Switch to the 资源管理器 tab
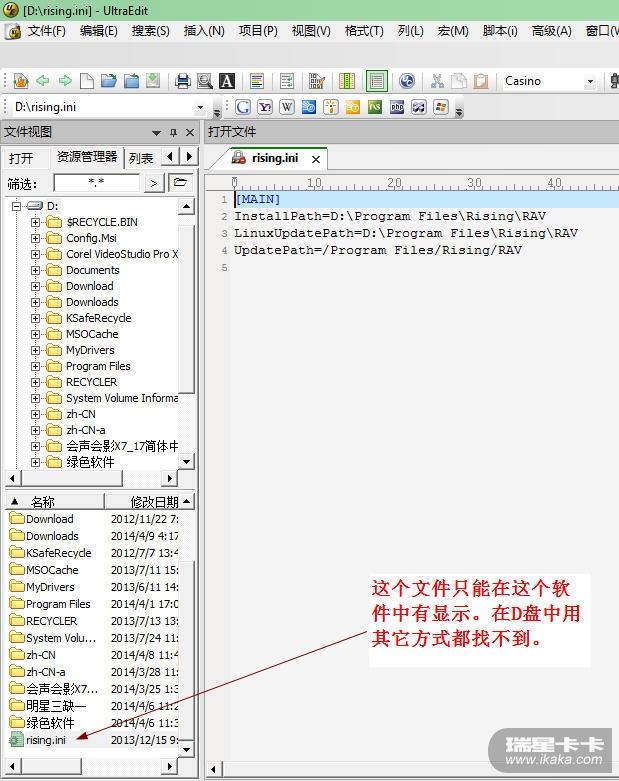The height and width of the screenshot is (781, 619). click(87, 157)
